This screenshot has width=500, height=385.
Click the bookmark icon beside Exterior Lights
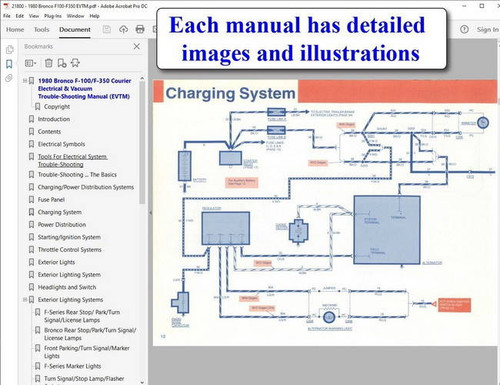31,262
